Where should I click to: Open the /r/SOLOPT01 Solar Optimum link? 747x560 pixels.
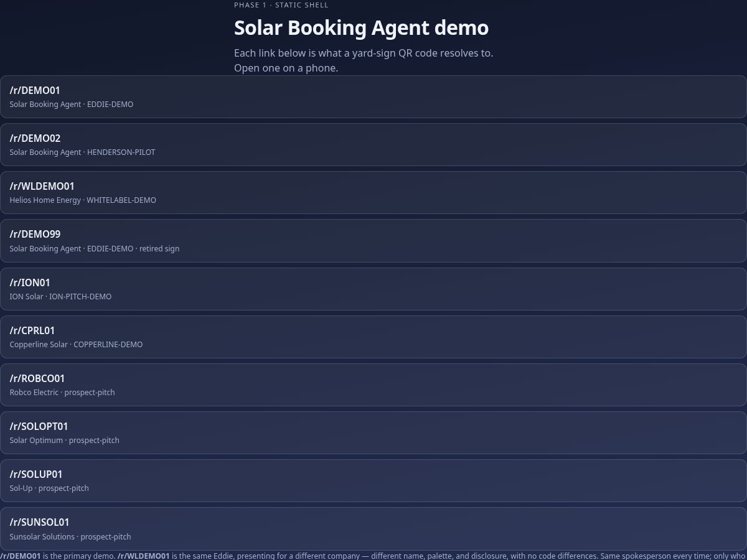374,432
